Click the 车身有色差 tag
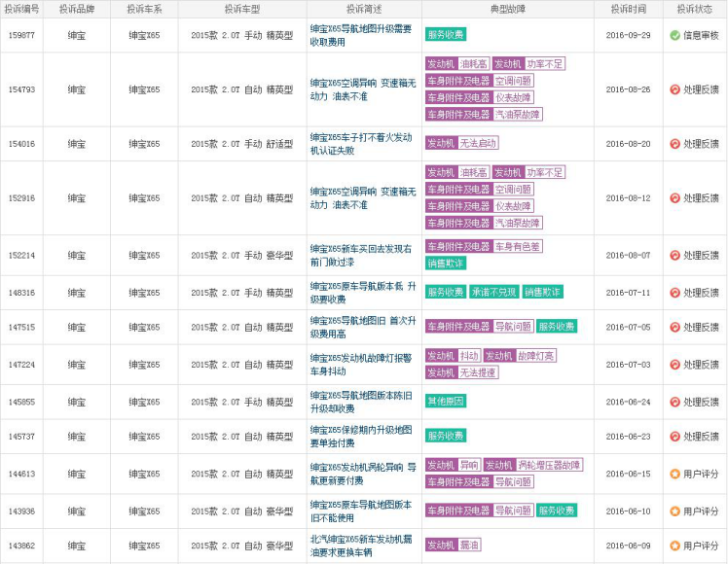The height and width of the screenshot is (564, 728). pos(484,246)
